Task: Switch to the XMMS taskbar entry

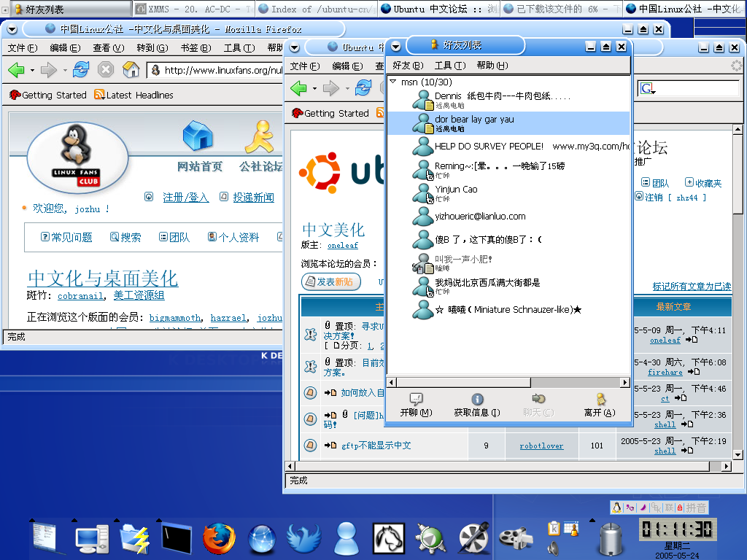Action: pos(193,9)
